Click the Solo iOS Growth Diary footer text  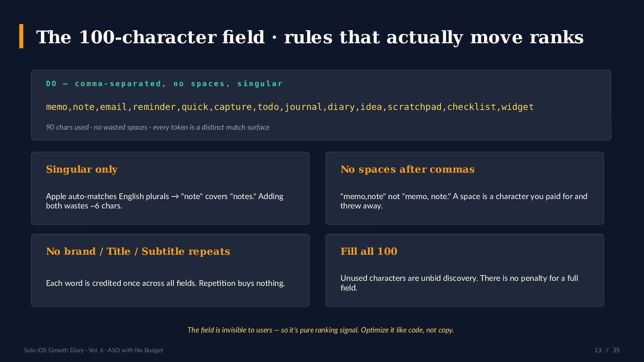[94, 350]
